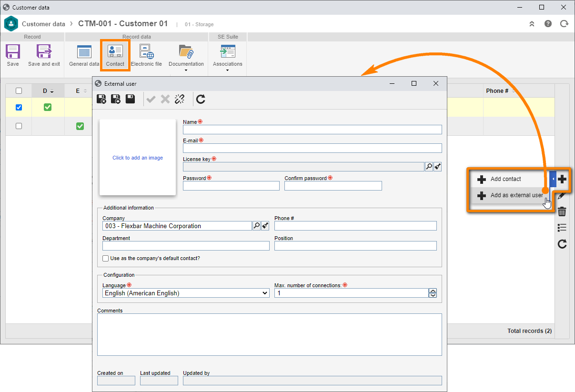The width and height of the screenshot is (575, 392).
Task: Sort by the D column header
Action: click(48, 90)
